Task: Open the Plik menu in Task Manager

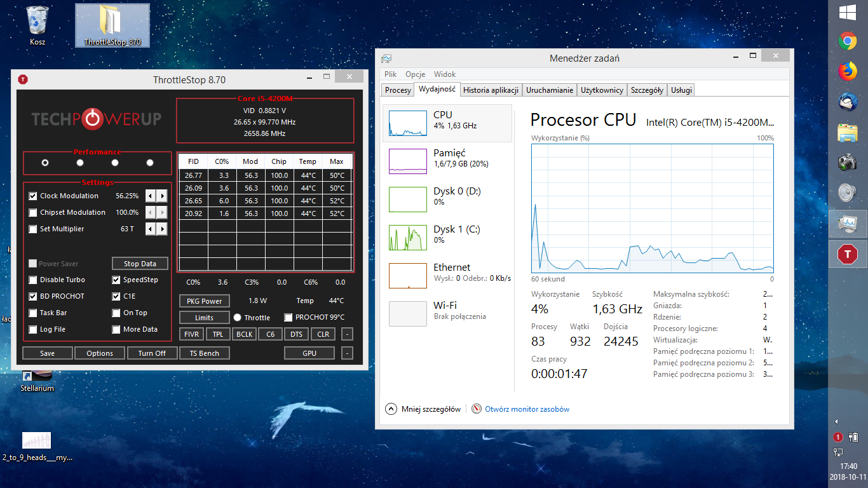Action: click(x=390, y=74)
